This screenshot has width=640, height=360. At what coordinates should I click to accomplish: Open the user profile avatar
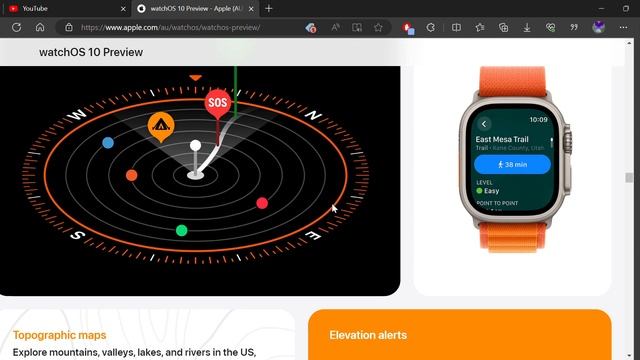point(599,27)
